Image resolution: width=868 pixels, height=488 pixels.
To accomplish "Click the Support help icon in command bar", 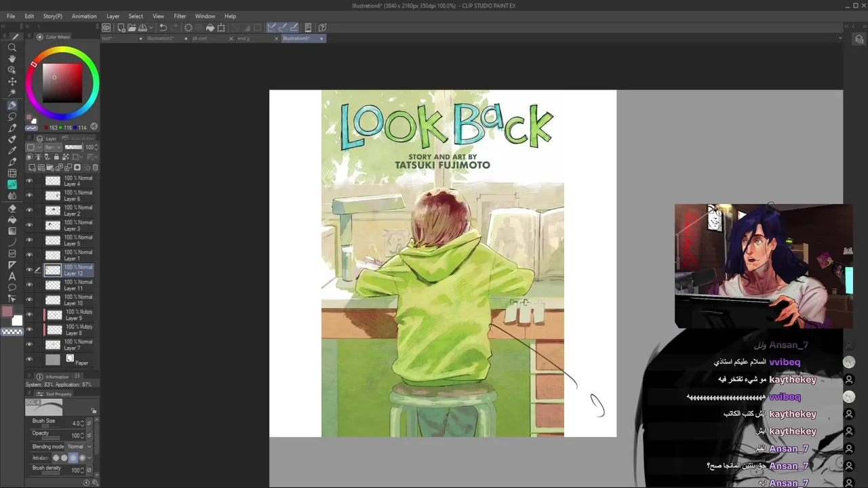I will coord(323,28).
